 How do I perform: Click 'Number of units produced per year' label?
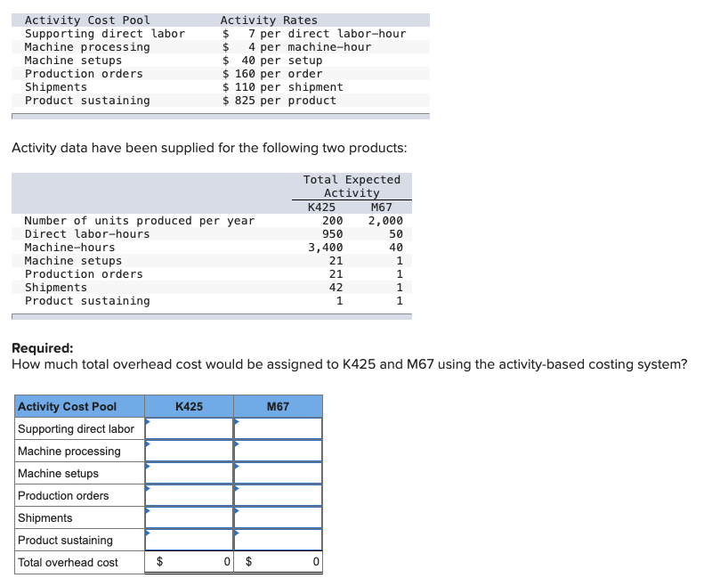tap(140, 221)
